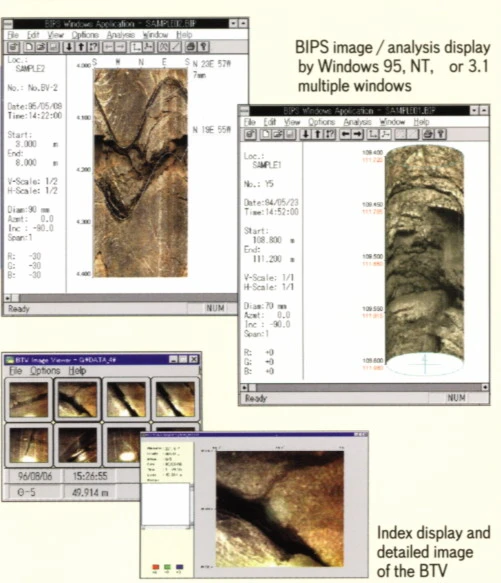Viewport: 501px width, 583px height.
Task: Click the scroll-down arrow icon in SAMPLE02 toolbar
Action: coord(69,47)
